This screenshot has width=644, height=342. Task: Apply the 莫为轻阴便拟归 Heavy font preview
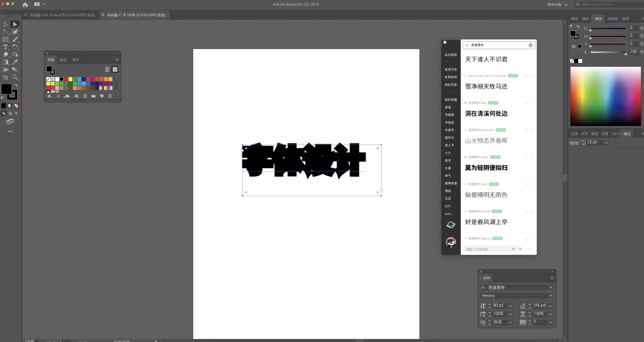[487, 168]
